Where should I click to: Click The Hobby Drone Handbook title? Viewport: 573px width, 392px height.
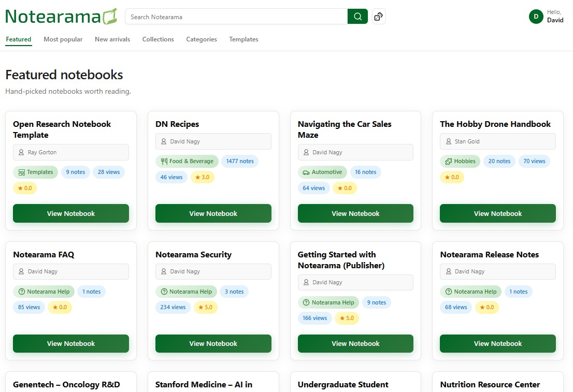(x=495, y=124)
